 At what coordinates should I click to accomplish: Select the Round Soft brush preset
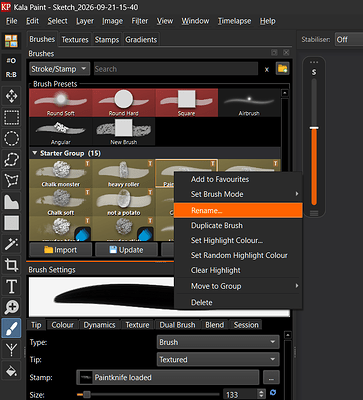(60, 103)
